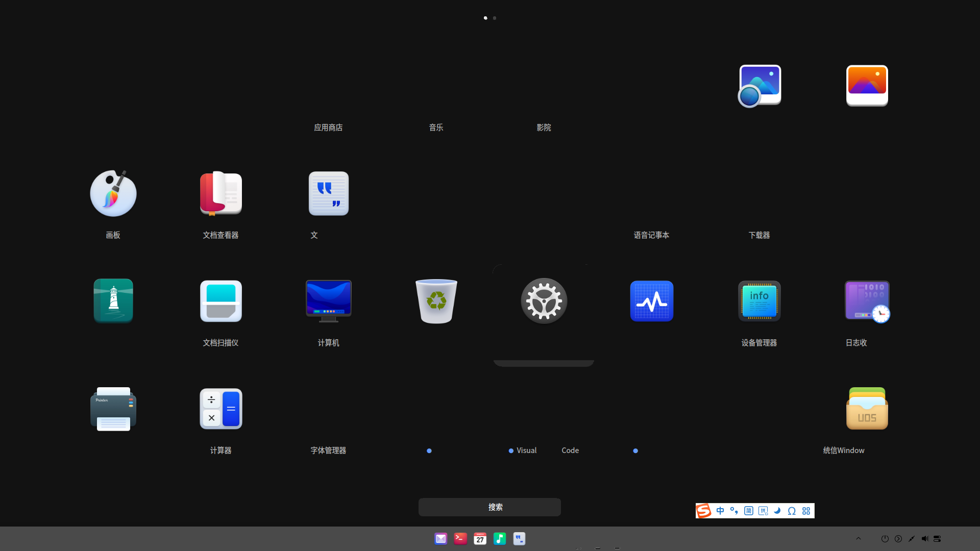Open the recycle bin icon
Image resolution: width=980 pixels, height=551 pixels.
pos(436,301)
